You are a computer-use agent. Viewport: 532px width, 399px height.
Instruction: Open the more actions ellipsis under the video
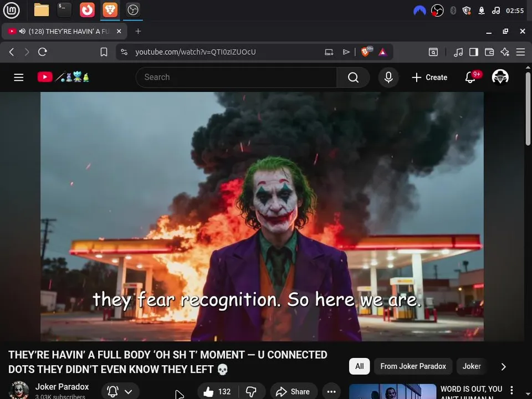click(x=331, y=392)
